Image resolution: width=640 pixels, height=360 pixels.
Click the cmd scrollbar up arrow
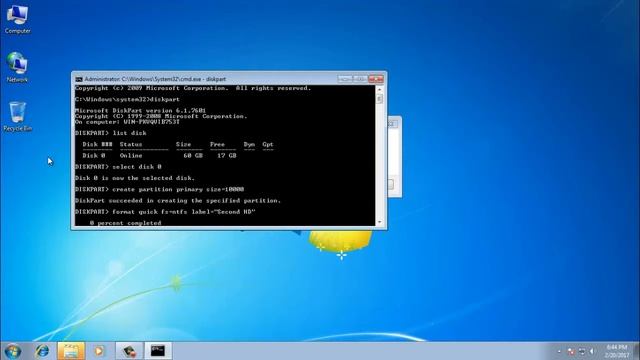pyautogui.click(x=380, y=89)
